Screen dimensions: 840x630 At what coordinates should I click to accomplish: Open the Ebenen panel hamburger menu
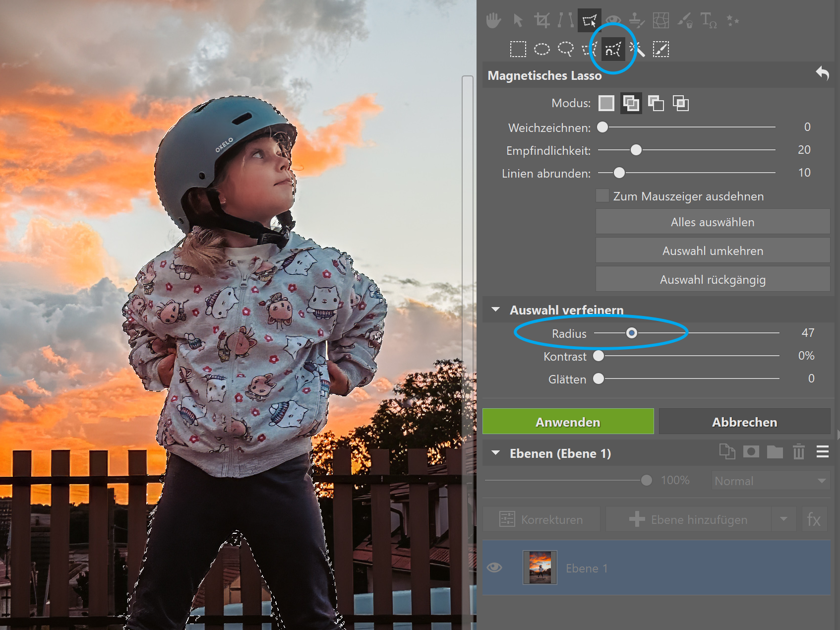tap(823, 452)
